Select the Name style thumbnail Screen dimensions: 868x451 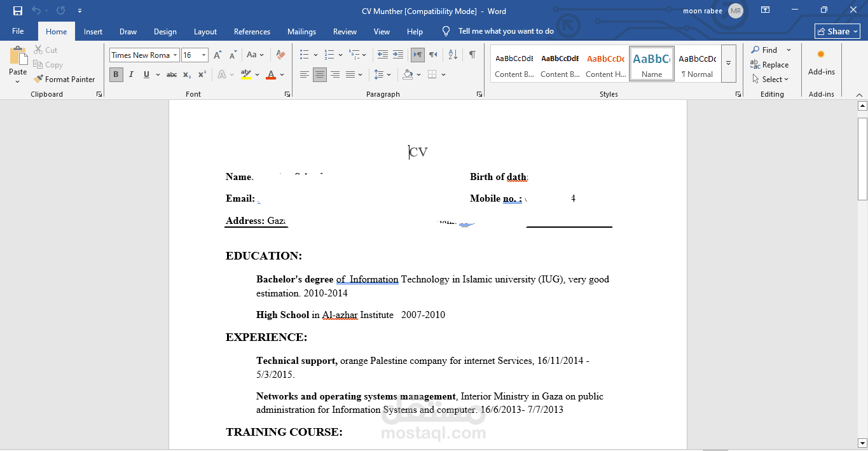652,64
